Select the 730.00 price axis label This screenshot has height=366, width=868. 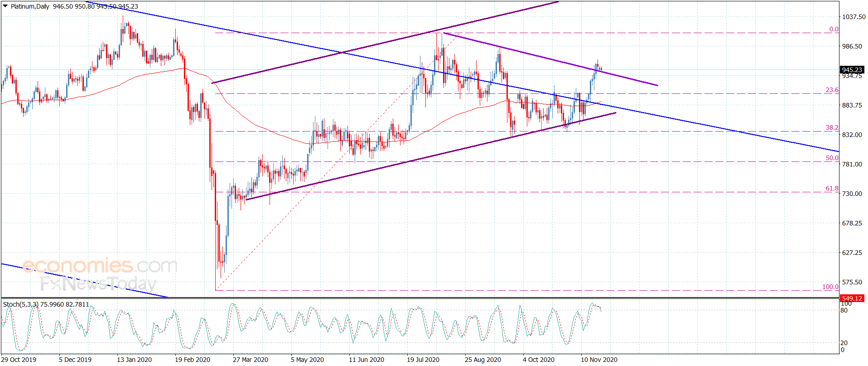pyautogui.click(x=852, y=194)
